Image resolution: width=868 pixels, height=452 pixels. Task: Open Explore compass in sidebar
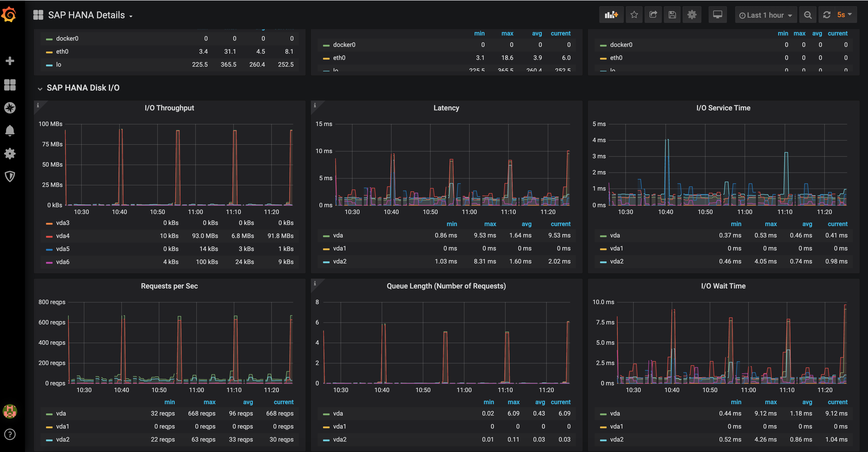10,108
